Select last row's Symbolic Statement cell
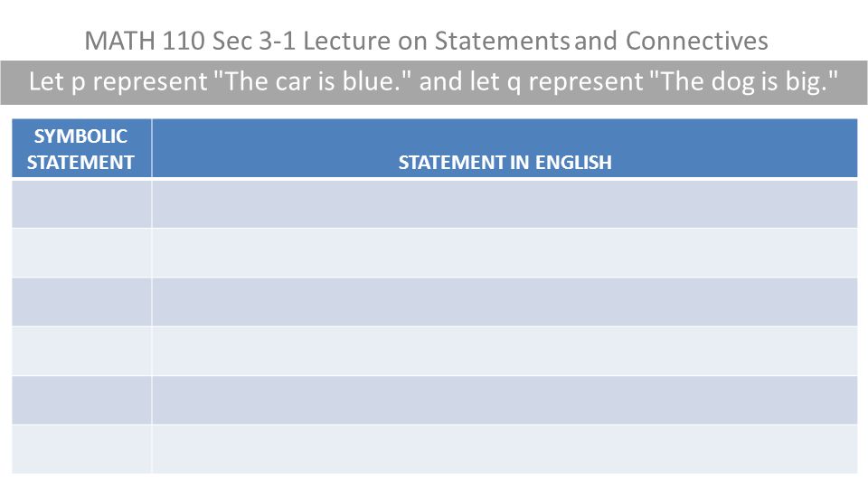 tap(81, 449)
